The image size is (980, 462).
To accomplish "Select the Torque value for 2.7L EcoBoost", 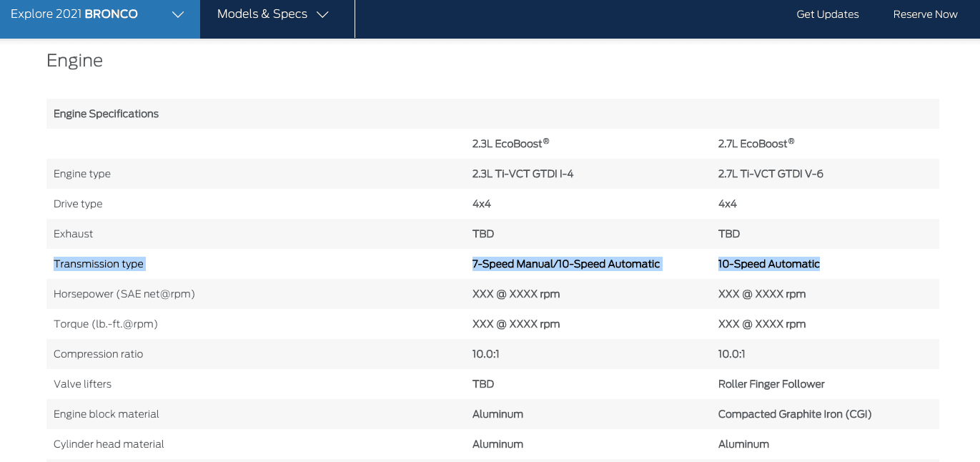I will click(x=762, y=324).
